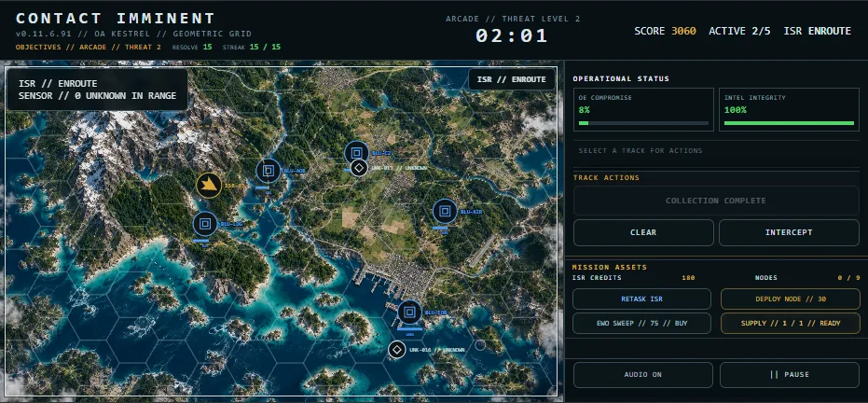Viewport: 868px width, 403px height.
Task: Clear the selected track
Action: 643,232
